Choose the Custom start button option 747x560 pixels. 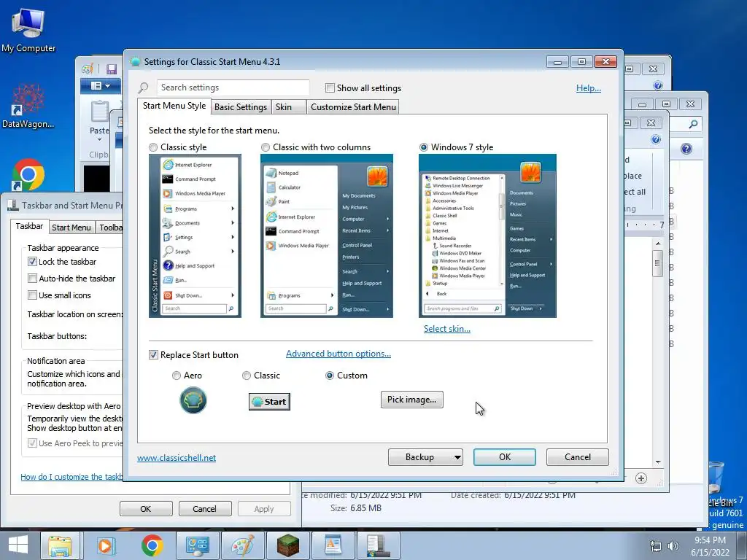tap(329, 376)
